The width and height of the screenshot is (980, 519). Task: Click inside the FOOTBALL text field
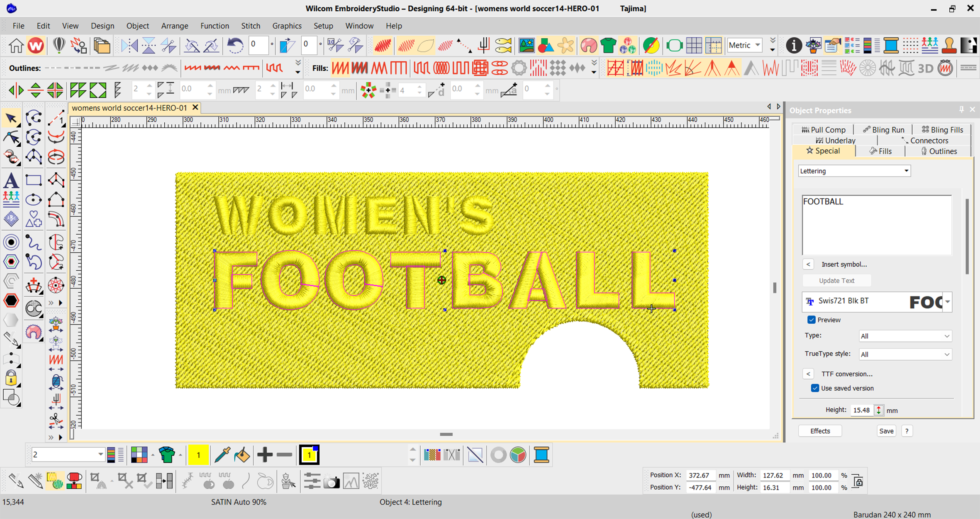coord(876,224)
